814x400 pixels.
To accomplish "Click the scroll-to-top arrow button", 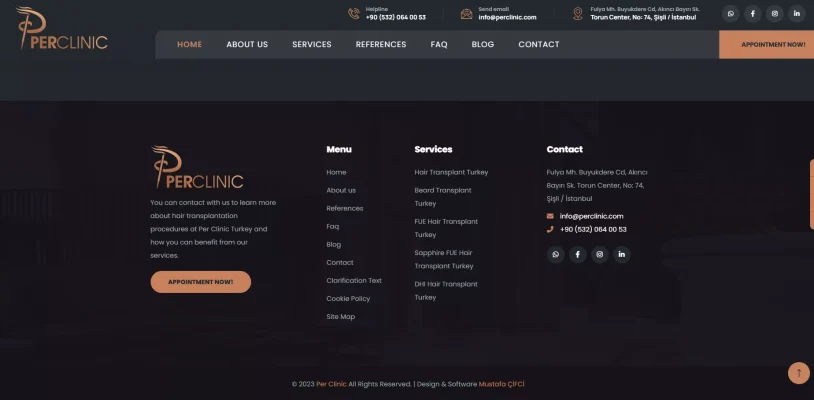I will [x=799, y=373].
